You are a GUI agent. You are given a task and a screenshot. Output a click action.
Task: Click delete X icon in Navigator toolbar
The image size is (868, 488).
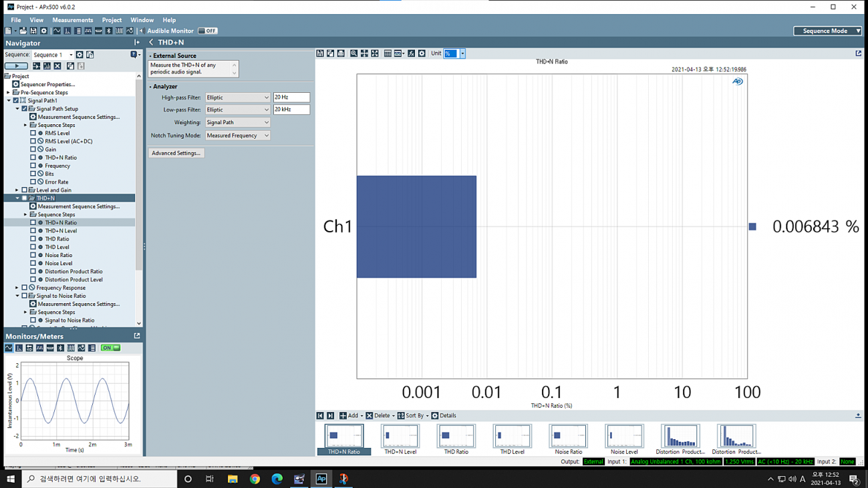(x=57, y=66)
